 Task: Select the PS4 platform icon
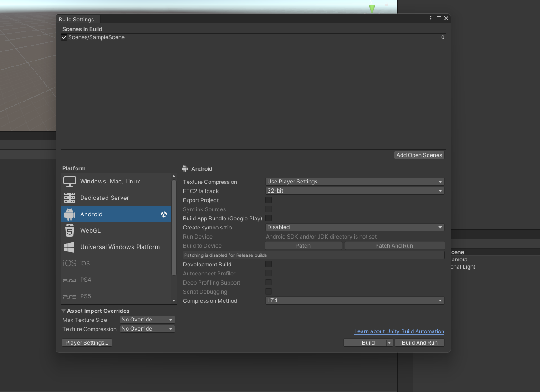70,280
